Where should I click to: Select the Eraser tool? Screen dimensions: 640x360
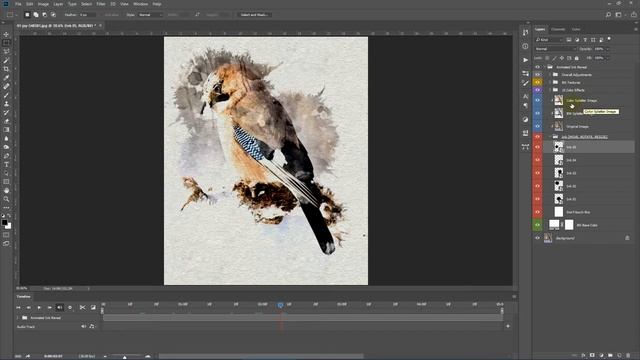point(6,121)
